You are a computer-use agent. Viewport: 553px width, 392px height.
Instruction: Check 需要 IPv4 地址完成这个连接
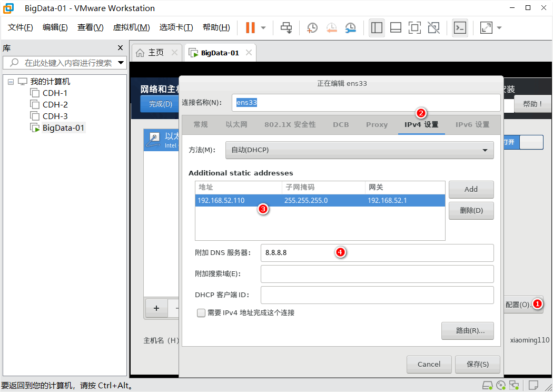201,313
